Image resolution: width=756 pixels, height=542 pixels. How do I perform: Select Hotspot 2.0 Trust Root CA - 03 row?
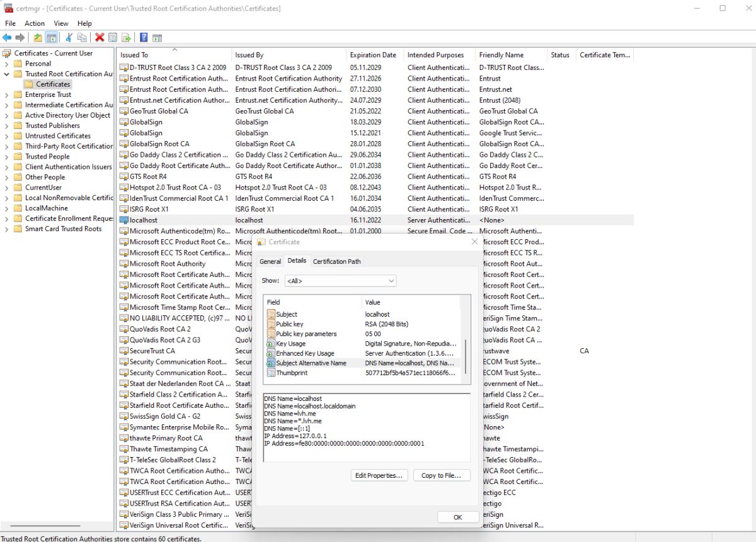coord(375,188)
